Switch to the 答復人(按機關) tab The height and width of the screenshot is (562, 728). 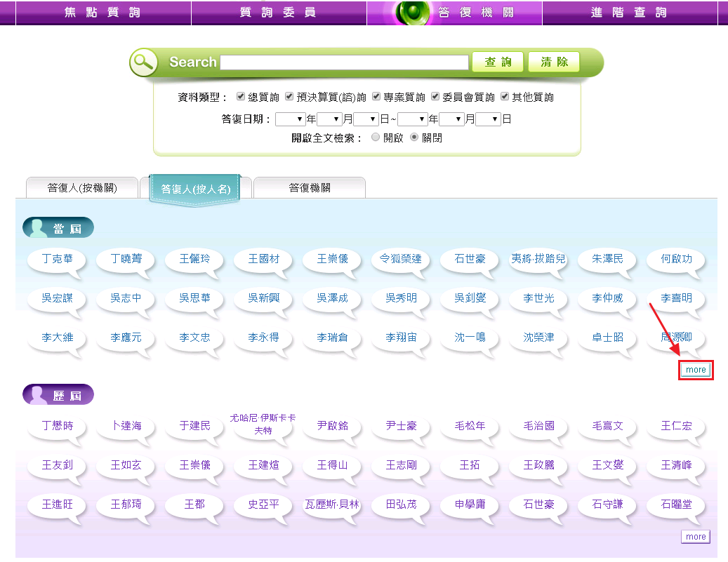click(82, 188)
